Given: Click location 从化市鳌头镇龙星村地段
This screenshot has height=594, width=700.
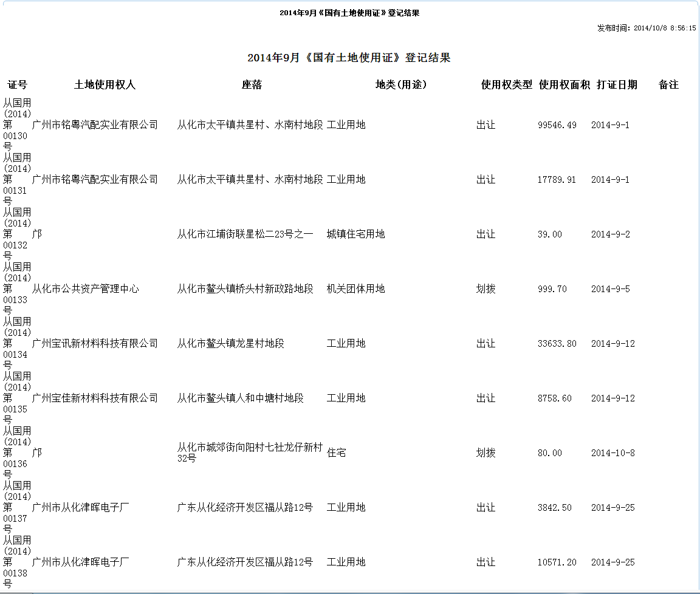Looking at the screenshot, I should coord(230,344).
